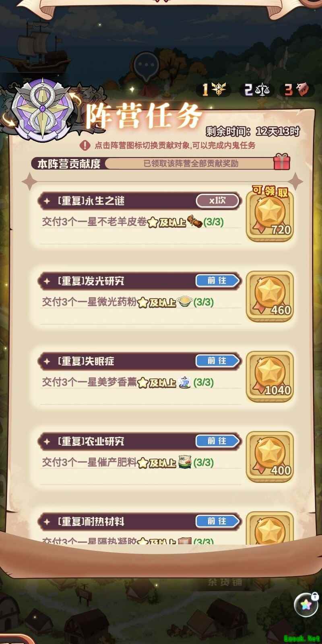Tap the faction emblem badge icon
322x644 pixels.
(x=41, y=109)
